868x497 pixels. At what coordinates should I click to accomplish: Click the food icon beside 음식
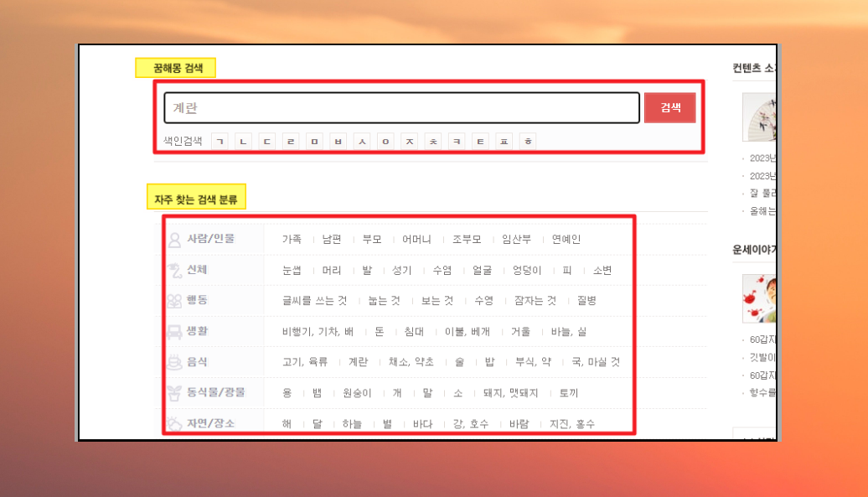(174, 362)
